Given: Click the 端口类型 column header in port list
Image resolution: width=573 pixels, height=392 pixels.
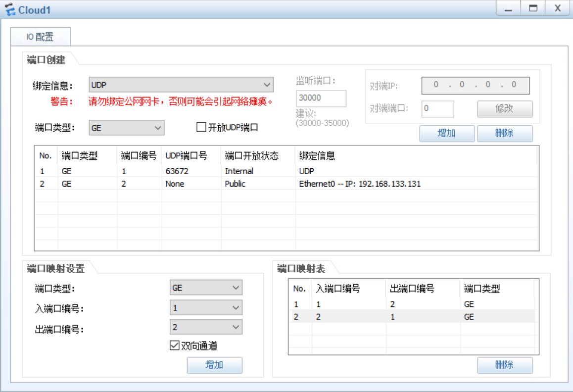Looking at the screenshot, I should pos(80,155).
